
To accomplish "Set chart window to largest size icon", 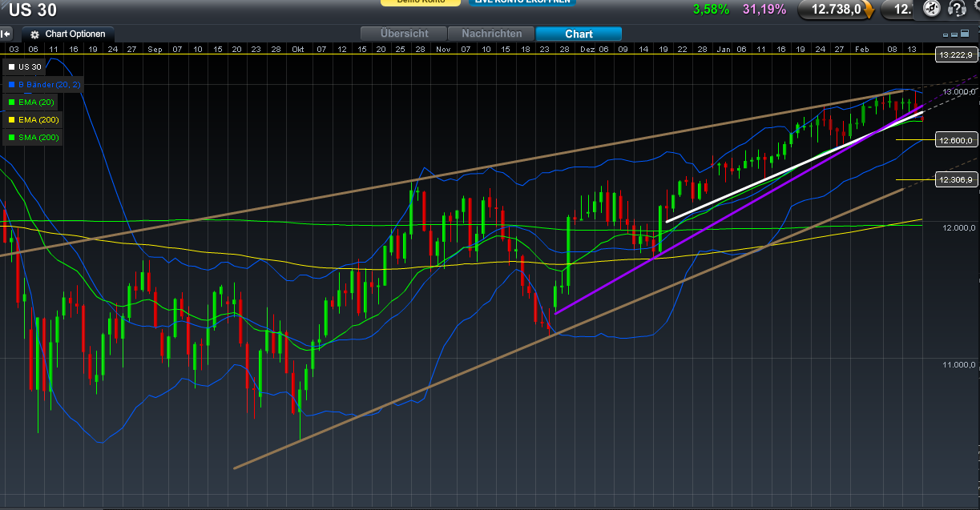I will 964,34.
